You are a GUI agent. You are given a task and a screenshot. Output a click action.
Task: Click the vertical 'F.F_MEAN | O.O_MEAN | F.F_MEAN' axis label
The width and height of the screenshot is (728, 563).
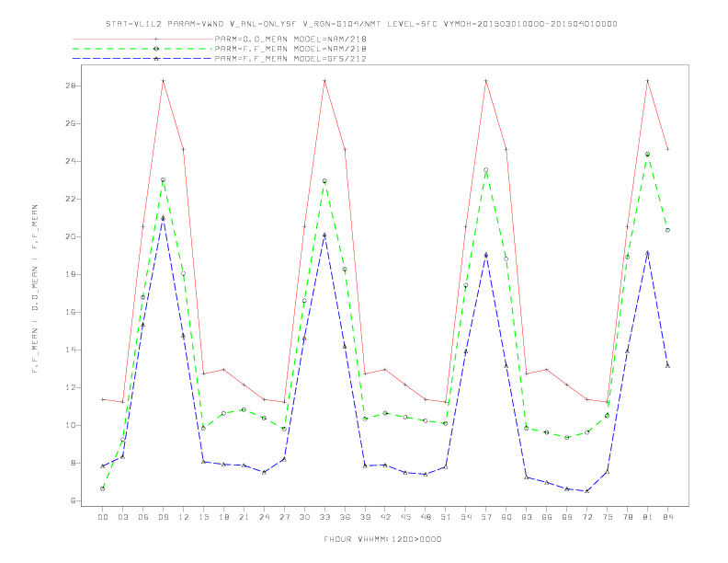[x=35, y=289]
